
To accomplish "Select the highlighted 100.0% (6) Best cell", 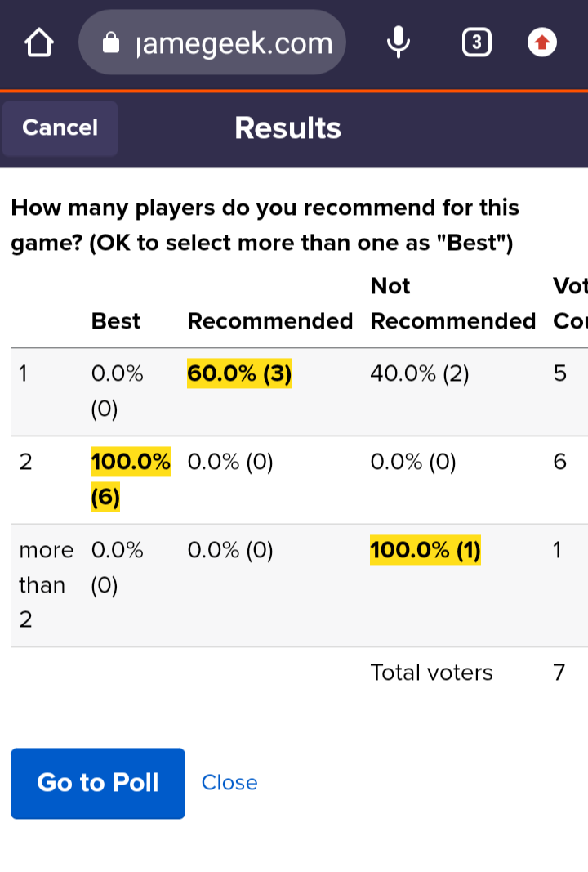I will 131,480.
